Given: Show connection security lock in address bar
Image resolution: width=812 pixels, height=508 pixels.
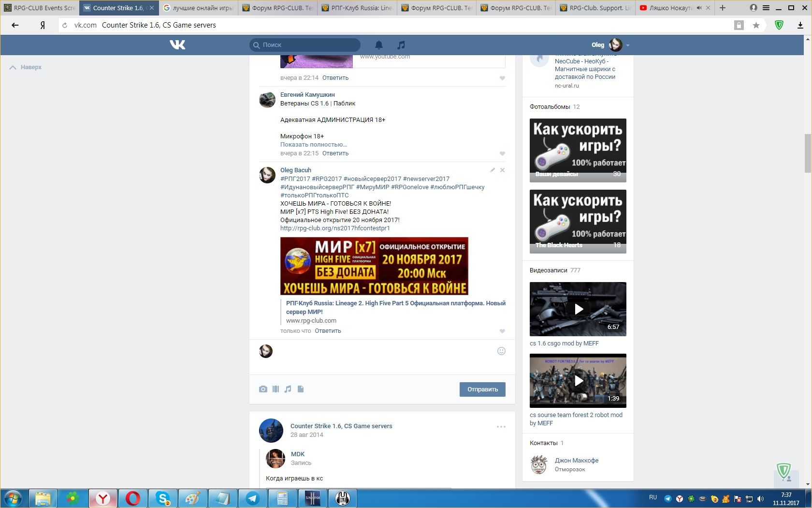Looking at the screenshot, I should tap(739, 25).
